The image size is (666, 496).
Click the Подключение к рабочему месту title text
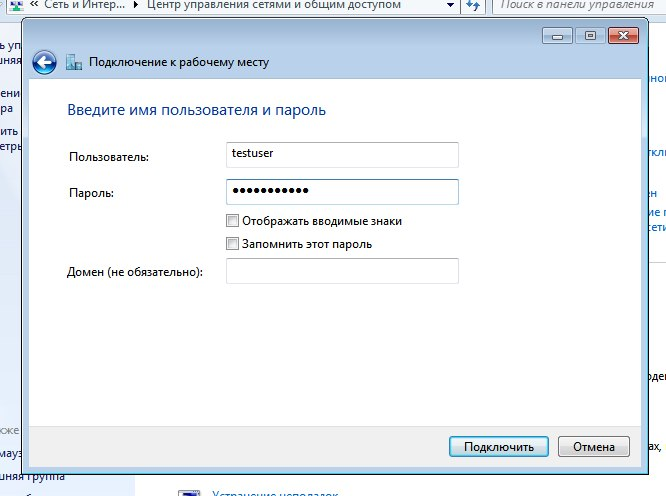179,62
